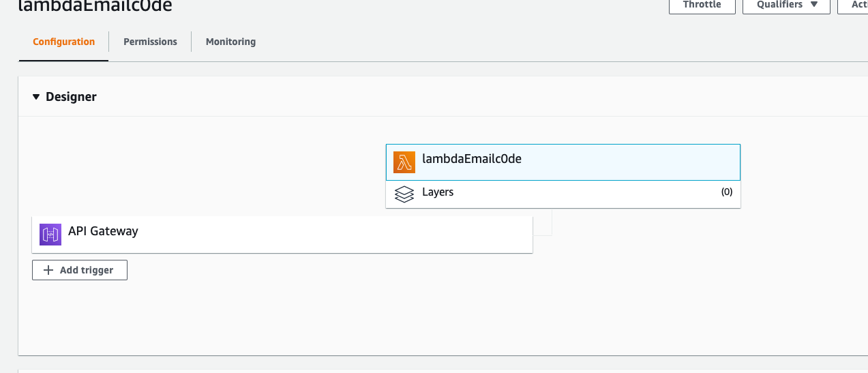Open the partially visible Actions menu
This screenshot has height=373, width=868.
[859, 5]
